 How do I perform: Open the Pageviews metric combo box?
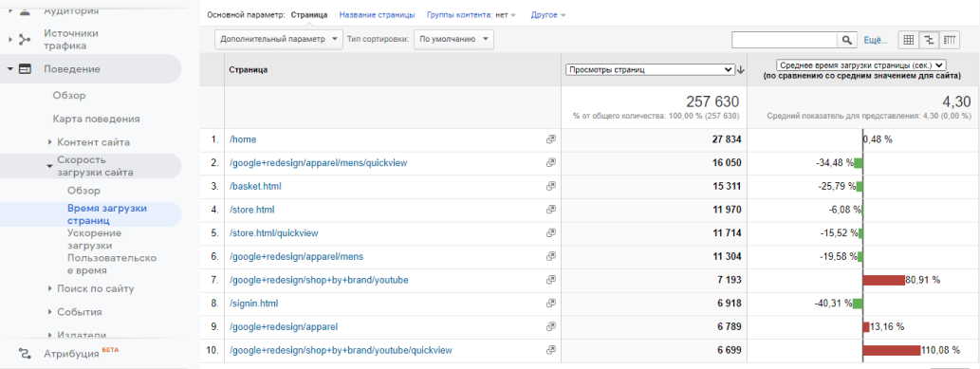click(649, 70)
